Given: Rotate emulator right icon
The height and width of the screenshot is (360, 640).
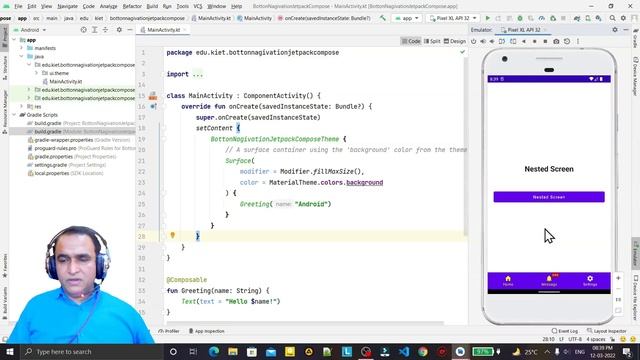Looking at the screenshot, I should pyautogui.click(x=513, y=41).
